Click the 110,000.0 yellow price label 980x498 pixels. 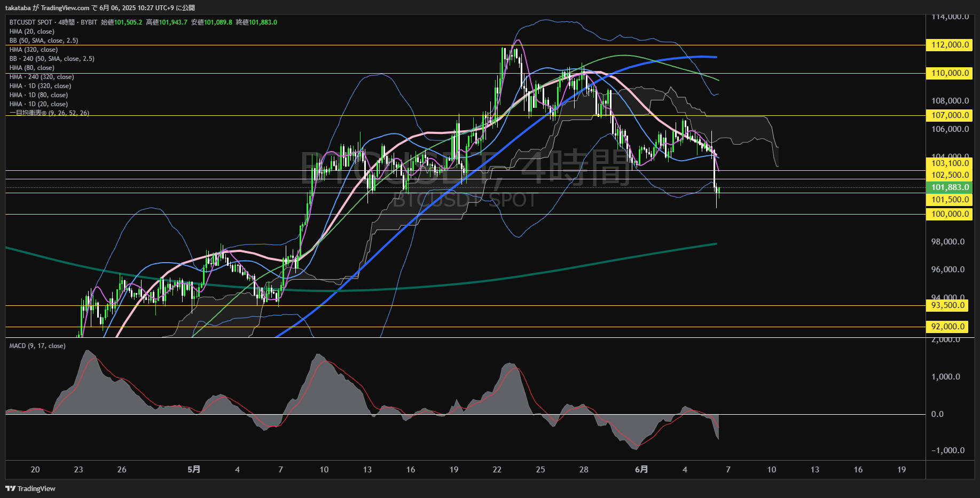pyautogui.click(x=950, y=73)
